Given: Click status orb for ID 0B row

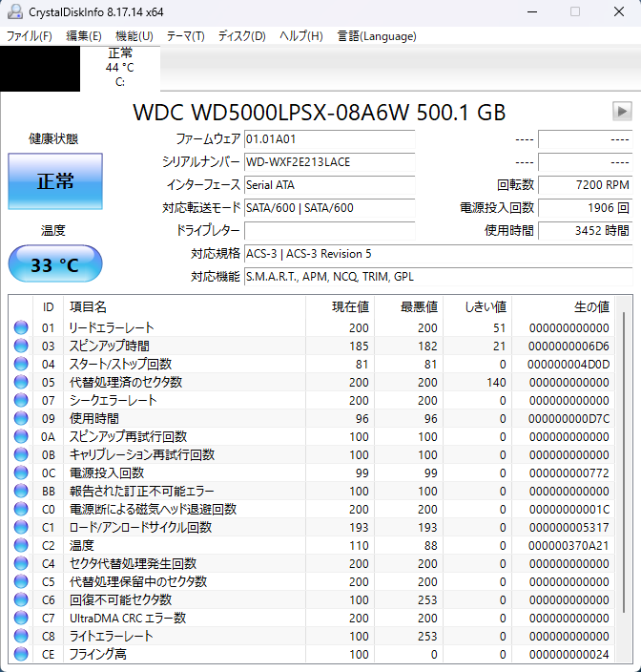Looking at the screenshot, I should pyautogui.click(x=21, y=454).
